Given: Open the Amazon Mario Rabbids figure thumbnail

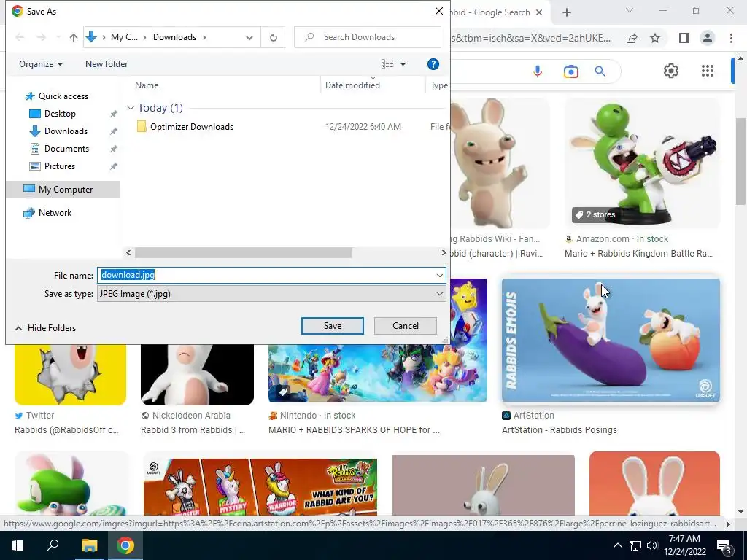Looking at the screenshot, I should (x=642, y=162).
